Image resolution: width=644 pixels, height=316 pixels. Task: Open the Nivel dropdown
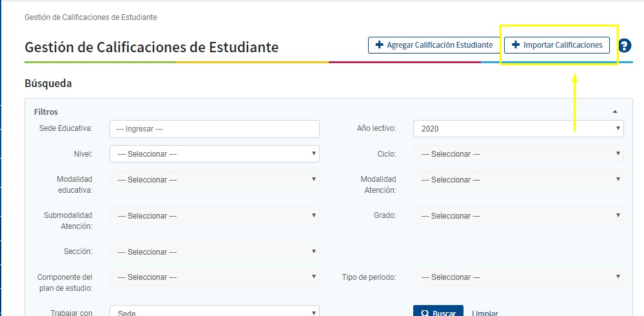point(215,154)
